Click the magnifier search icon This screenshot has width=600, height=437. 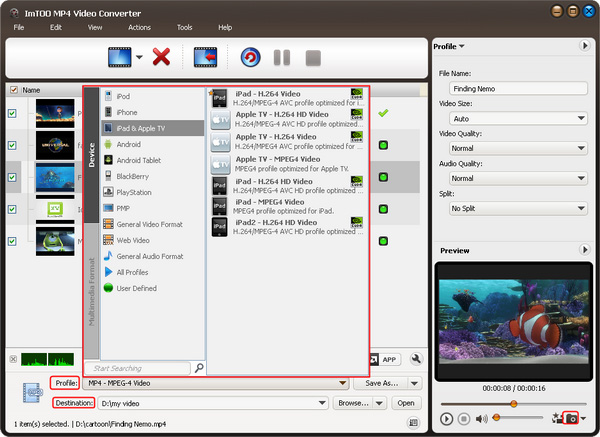point(199,368)
